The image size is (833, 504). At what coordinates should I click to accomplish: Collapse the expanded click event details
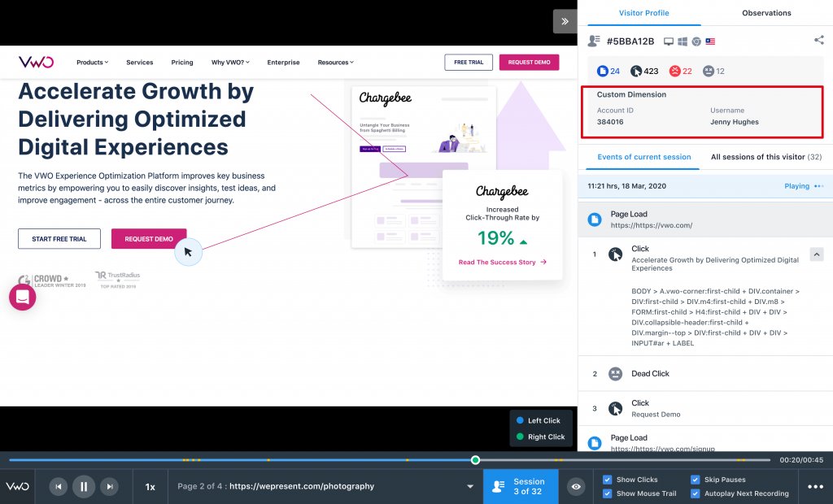tap(817, 254)
